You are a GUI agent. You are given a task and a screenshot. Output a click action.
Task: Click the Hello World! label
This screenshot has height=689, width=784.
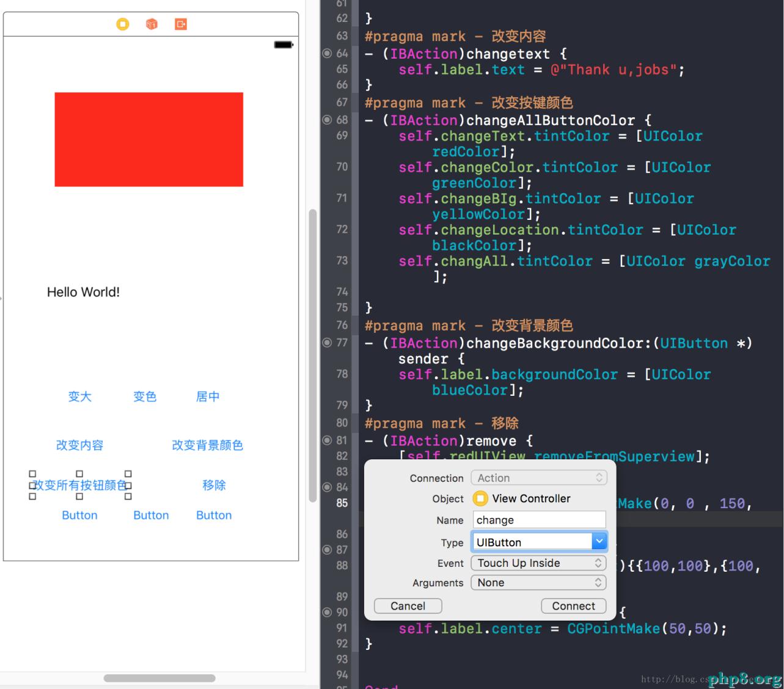click(x=83, y=292)
